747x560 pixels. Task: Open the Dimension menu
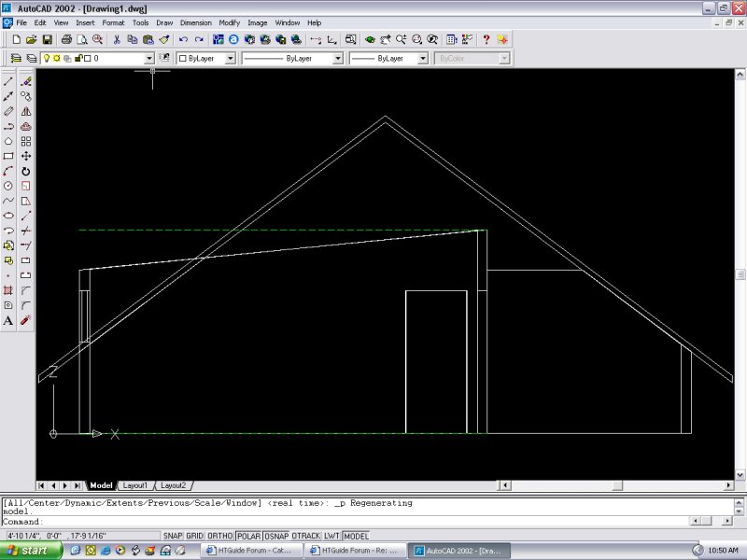[196, 22]
